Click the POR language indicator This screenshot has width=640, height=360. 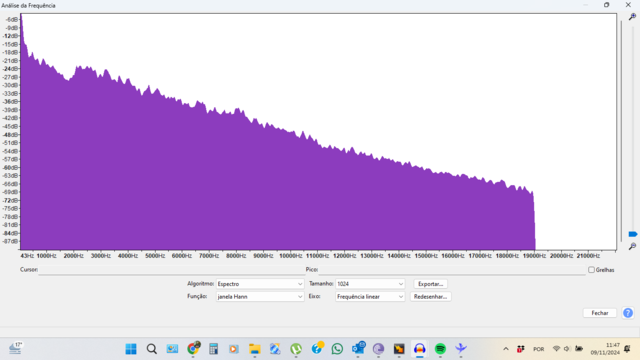(x=538, y=349)
